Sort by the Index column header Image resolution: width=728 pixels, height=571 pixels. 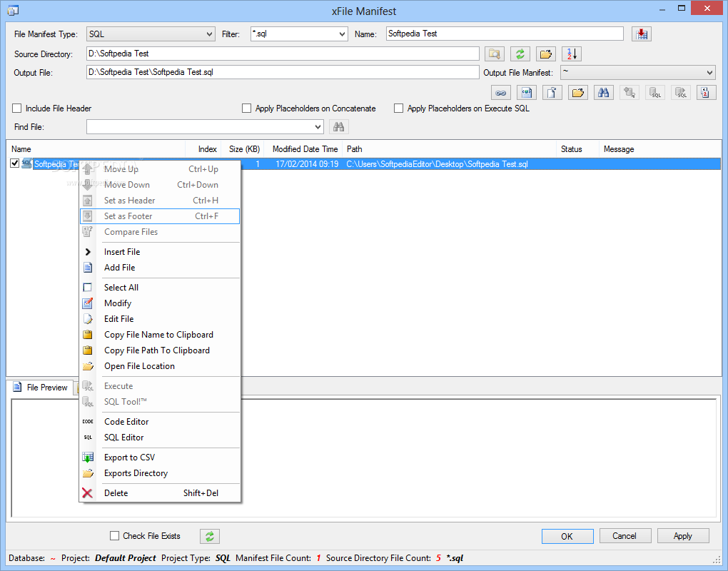click(203, 149)
